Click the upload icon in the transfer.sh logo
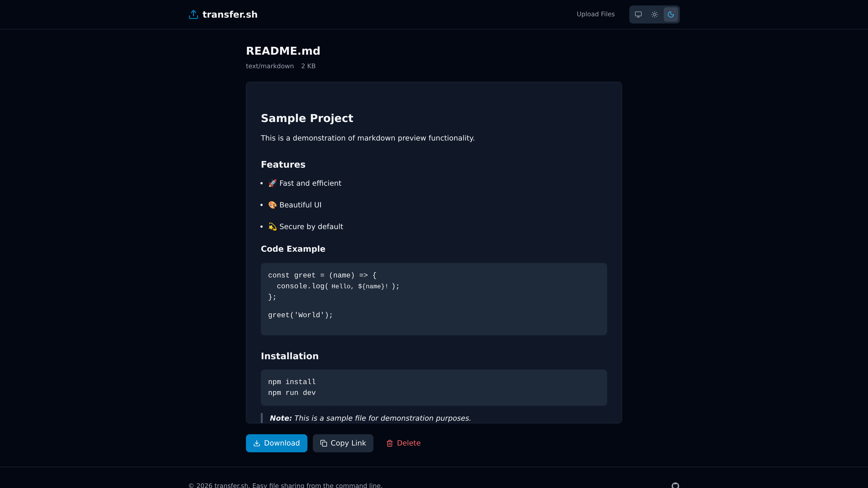Screen dimensions: 868x488 [x=193, y=14]
